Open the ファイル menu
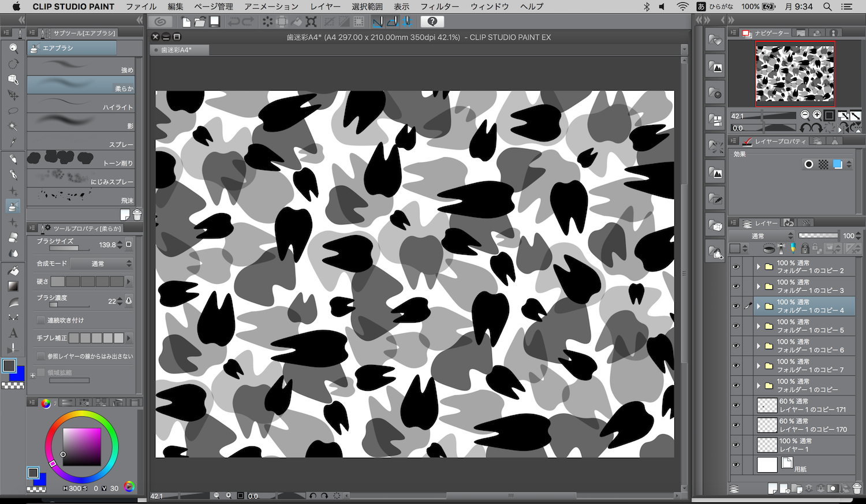Viewport: 866px width, 504px height. (x=141, y=6)
